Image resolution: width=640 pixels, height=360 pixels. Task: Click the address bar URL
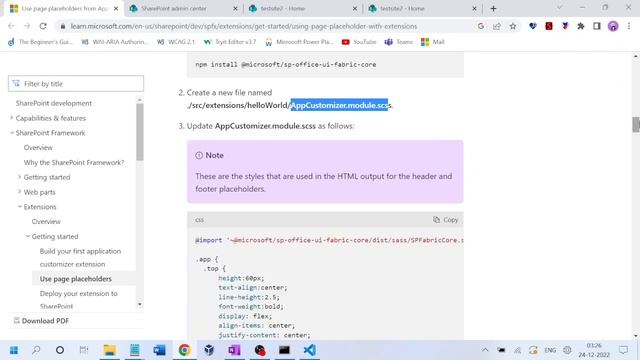point(244,26)
